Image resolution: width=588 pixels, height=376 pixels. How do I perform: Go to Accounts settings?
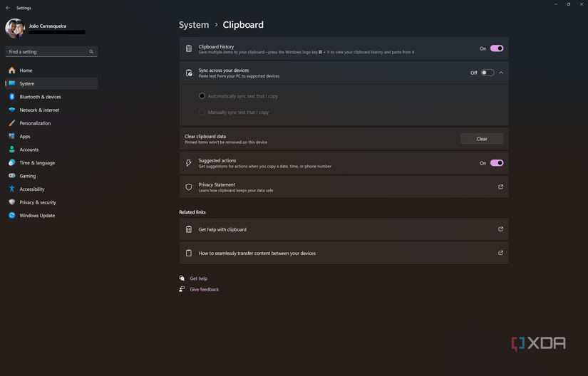(x=51, y=150)
